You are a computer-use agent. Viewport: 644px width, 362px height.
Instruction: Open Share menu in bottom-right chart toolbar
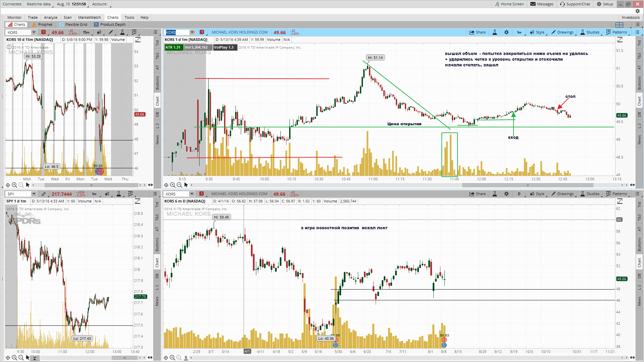[x=477, y=194]
